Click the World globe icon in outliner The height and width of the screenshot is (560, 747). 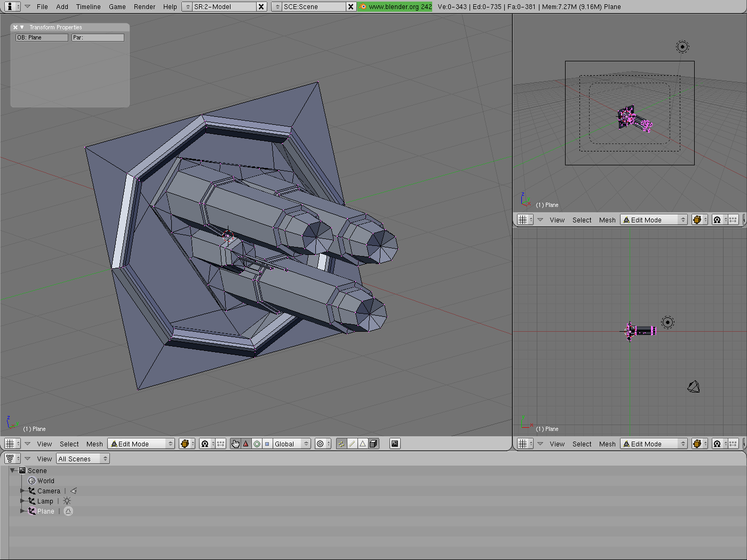32,481
